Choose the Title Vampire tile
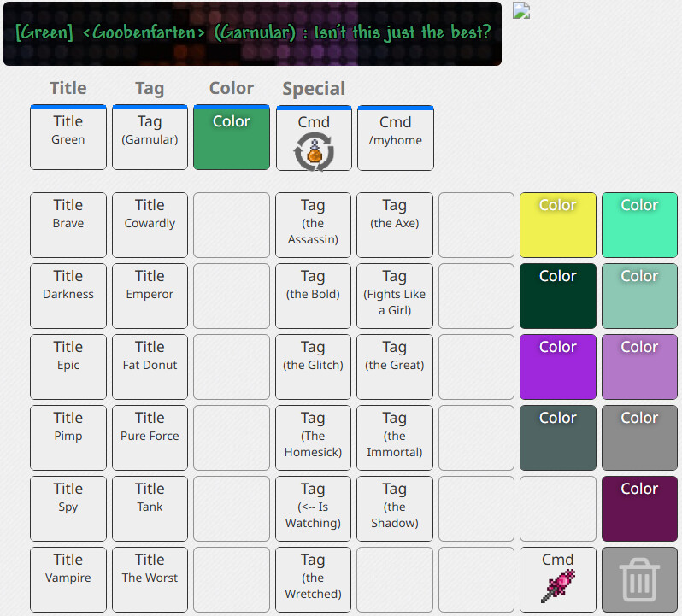Image resolution: width=682 pixels, height=616 pixels. [68, 580]
